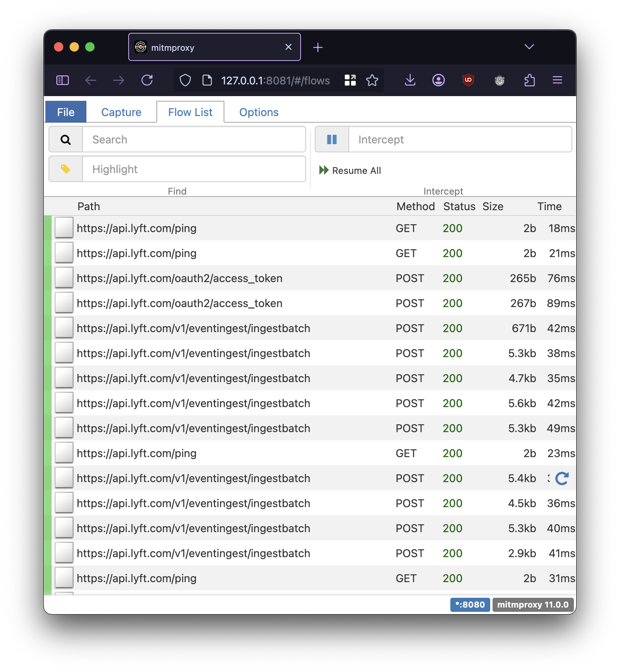620x672 pixels.
Task: Expand the list all tabs chevron
Action: point(529,47)
